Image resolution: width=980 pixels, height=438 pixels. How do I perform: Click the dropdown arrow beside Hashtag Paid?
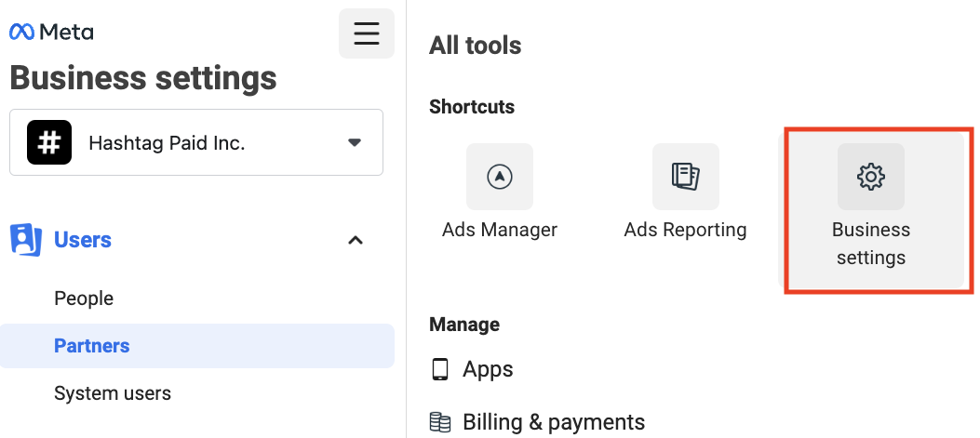[355, 143]
